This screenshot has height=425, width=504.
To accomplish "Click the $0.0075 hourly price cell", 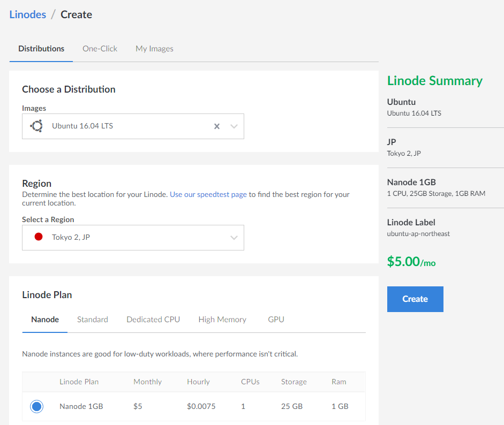I will (201, 406).
